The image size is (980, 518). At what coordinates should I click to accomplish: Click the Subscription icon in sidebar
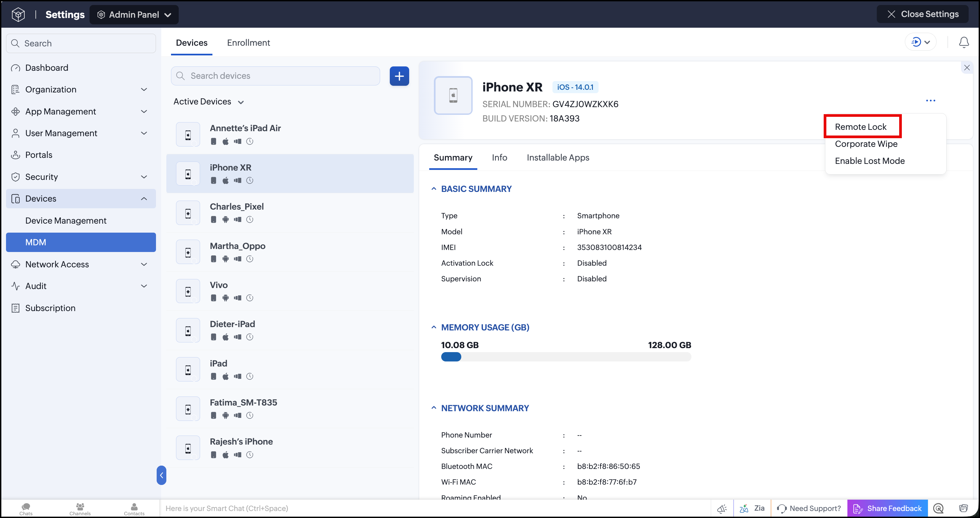(16, 308)
